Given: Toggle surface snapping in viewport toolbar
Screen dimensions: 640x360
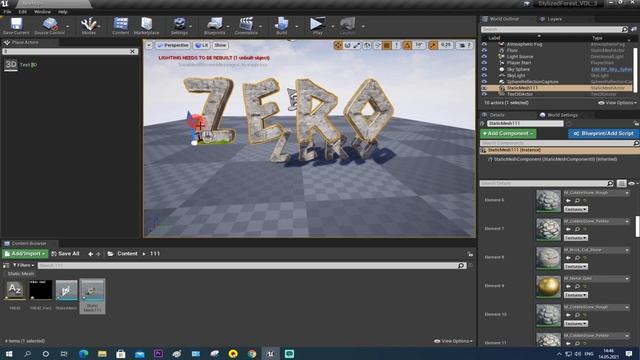Looking at the screenshot, I should pos(378,45).
